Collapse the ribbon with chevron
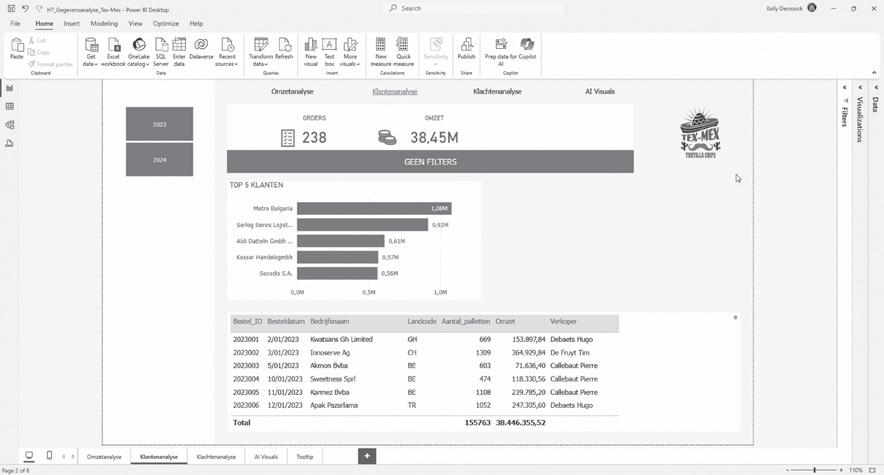 [874, 73]
